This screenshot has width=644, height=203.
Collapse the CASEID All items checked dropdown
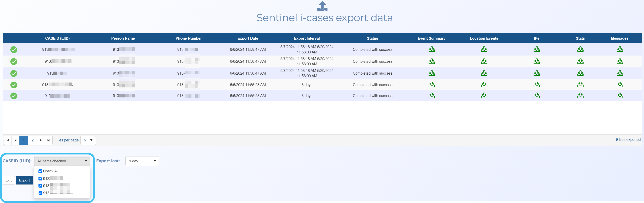(x=62, y=161)
